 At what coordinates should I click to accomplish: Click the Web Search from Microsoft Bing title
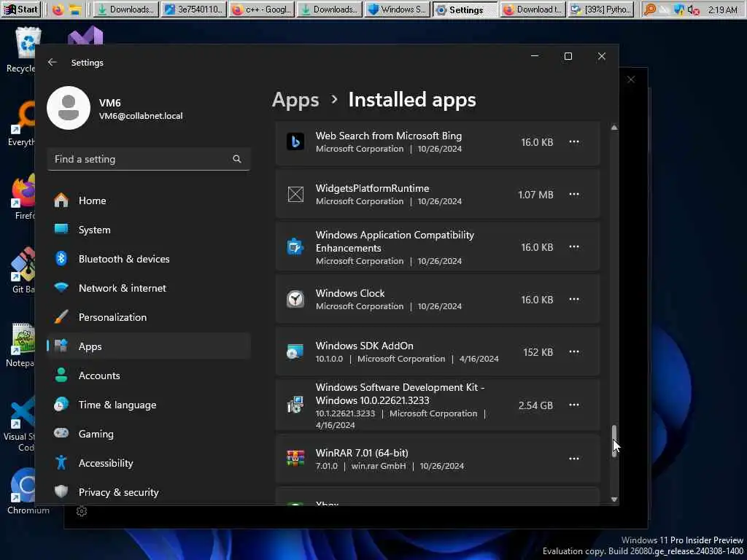pyautogui.click(x=388, y=136)
